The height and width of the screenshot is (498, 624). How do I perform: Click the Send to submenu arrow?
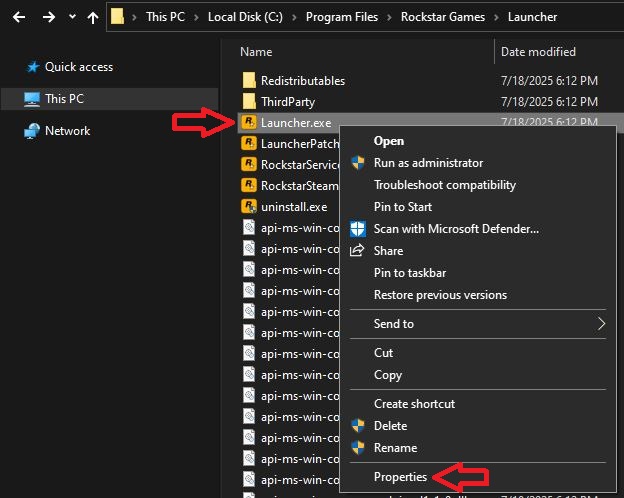[x=601, y=324]
